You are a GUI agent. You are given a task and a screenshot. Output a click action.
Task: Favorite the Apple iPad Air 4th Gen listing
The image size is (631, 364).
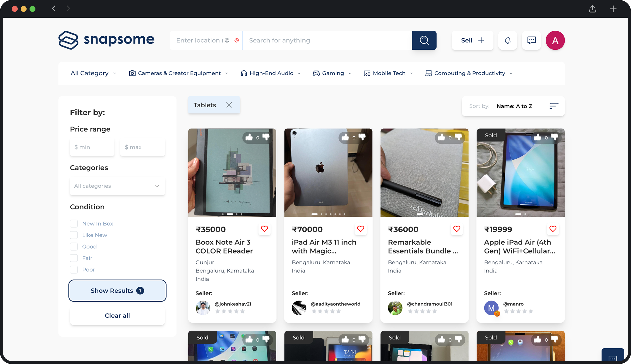click(x=553, y=229)
